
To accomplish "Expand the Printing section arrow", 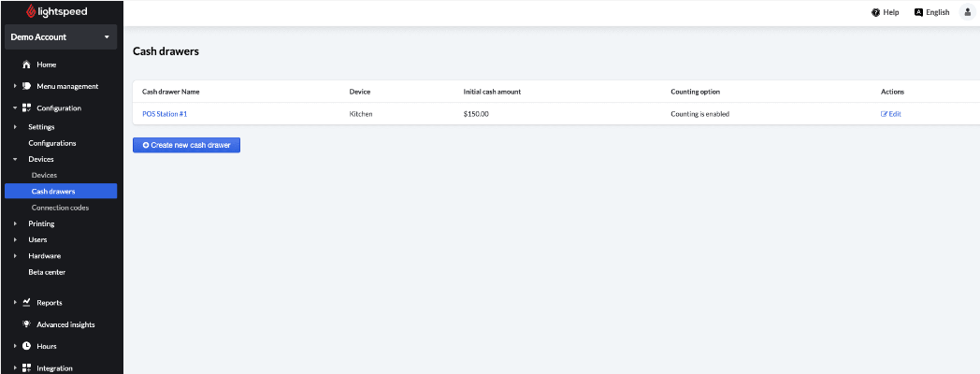I will click(x=15, y=223).
